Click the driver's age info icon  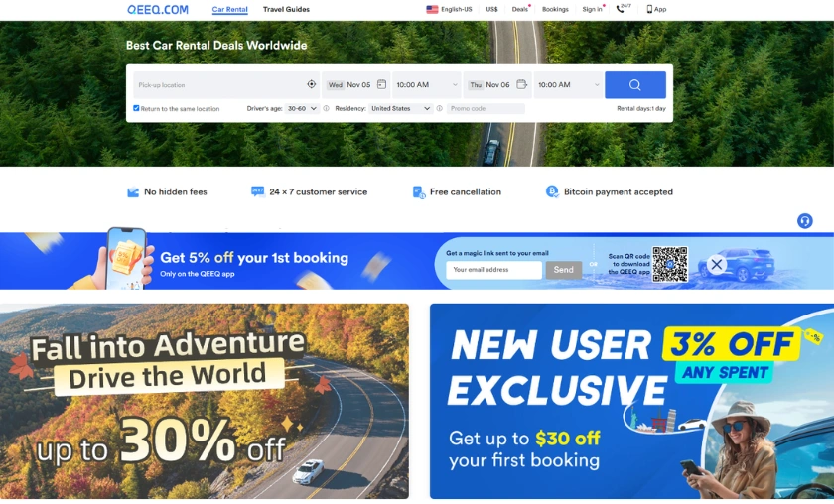[326, 108]
